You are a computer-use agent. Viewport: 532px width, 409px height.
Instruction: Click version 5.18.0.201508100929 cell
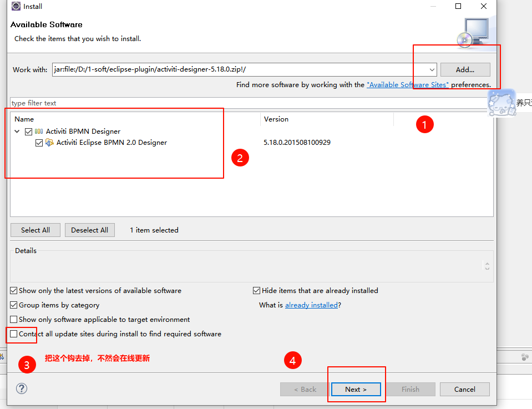(297, 143)
